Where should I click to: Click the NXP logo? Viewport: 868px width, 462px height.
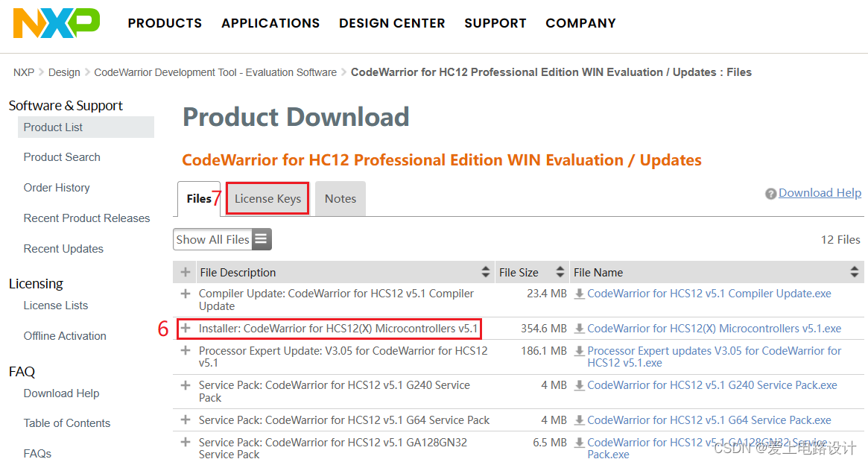57,23
